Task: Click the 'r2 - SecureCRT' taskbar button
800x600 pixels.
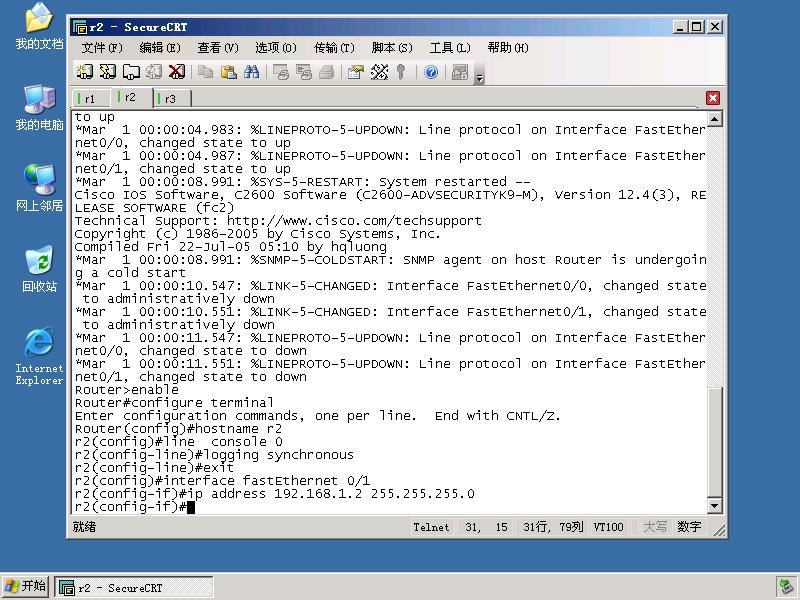Action: click(x=134, y=588)
